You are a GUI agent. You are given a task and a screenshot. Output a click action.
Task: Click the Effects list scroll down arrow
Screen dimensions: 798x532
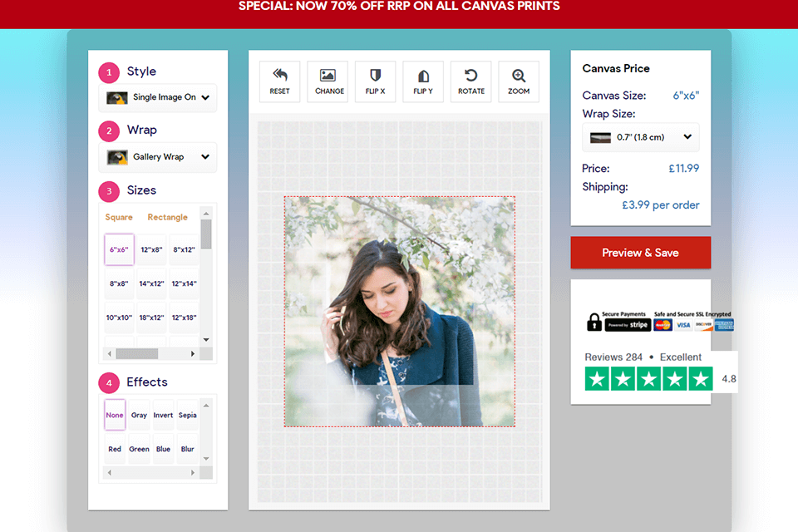pos(206,459)
